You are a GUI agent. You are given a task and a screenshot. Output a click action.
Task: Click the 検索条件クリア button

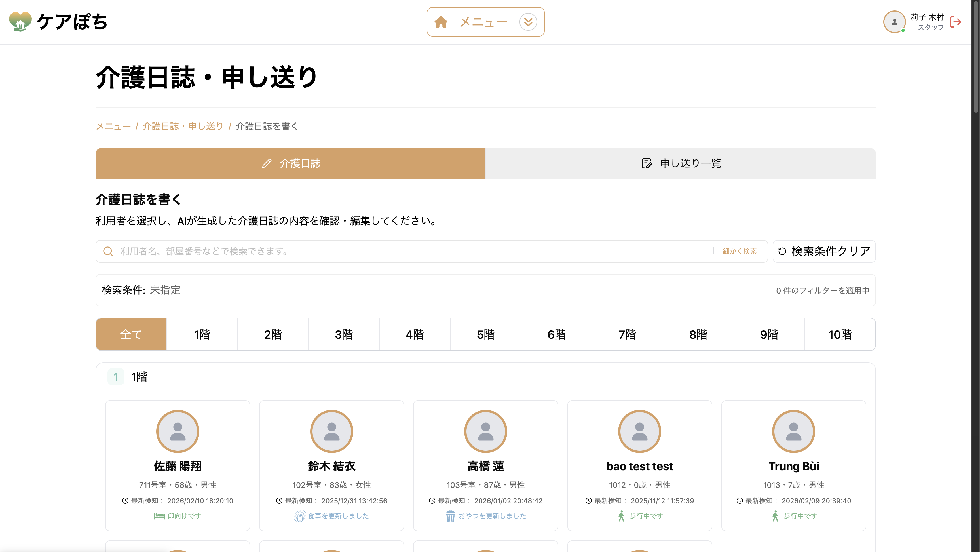pyautogui.click(x=824, y=251)
